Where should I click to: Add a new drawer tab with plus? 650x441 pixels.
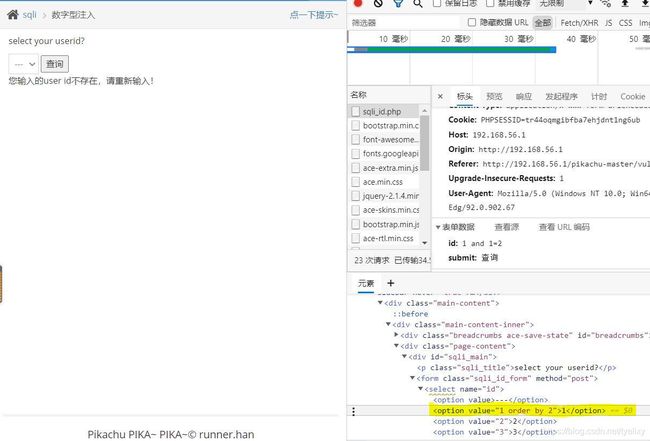390,283
